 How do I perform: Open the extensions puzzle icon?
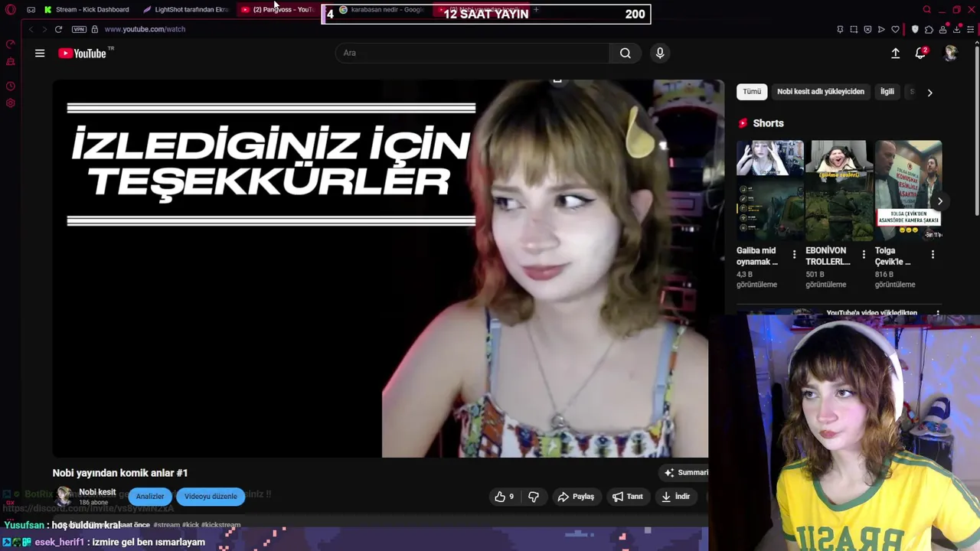pos(929,29)
